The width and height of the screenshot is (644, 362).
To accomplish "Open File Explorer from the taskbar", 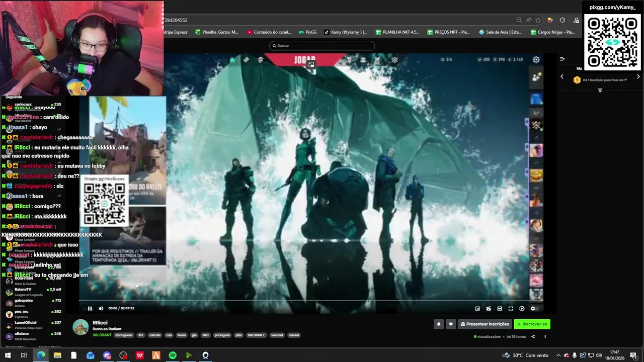I will (x=57, y=355).
